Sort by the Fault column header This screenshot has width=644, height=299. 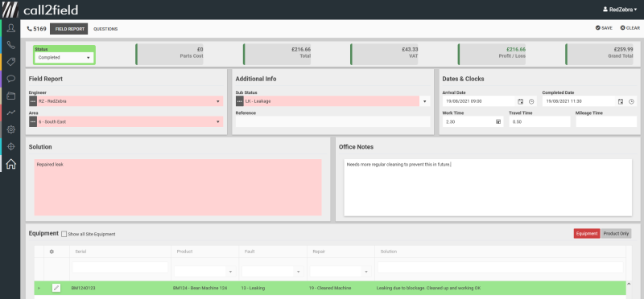(x=250, y=252)
